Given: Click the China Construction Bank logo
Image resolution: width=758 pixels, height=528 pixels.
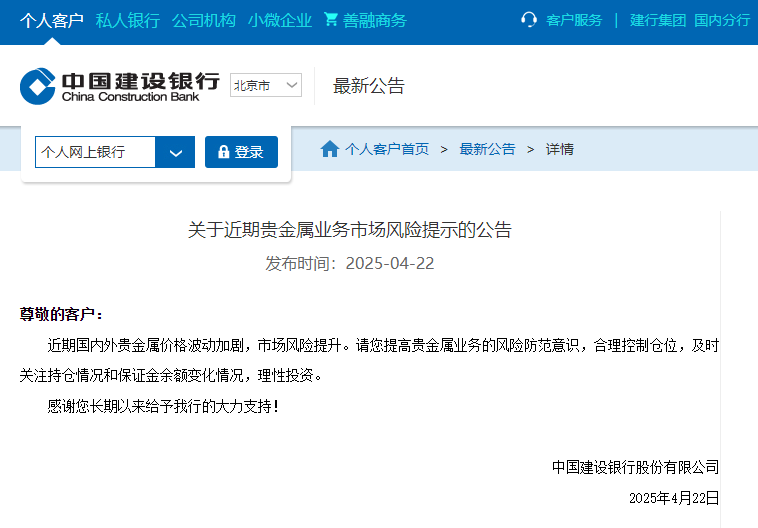Looking at the screenshot, I should [120, 86].
